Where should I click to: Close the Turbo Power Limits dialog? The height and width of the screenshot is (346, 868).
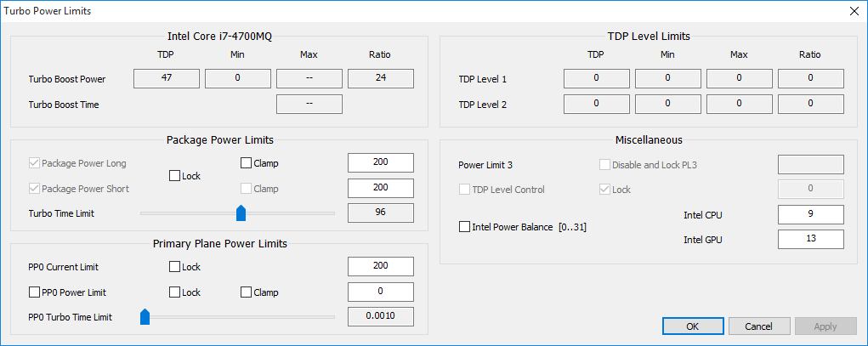point(853,10)
